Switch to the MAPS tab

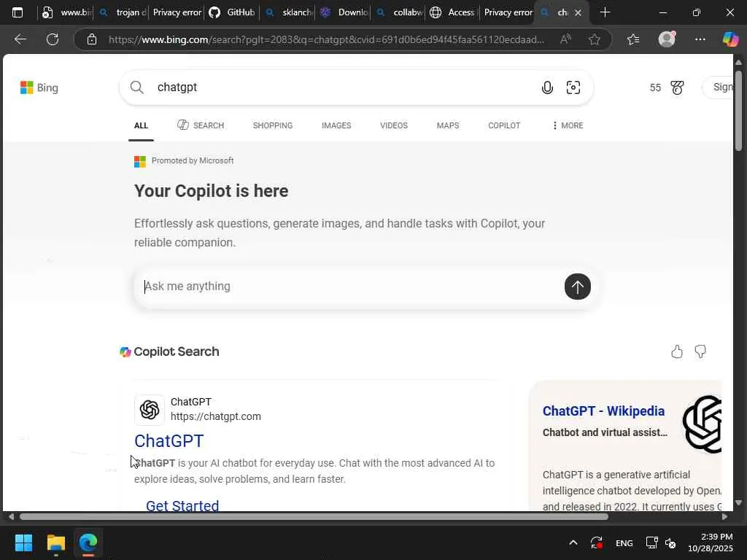(x=448, y=125)
